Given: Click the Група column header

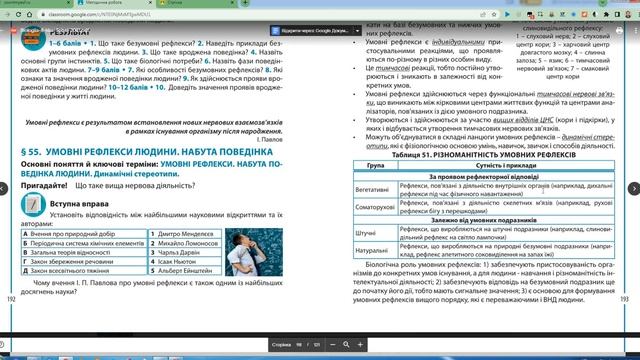Looking at the screenshot, I should 376,165.
